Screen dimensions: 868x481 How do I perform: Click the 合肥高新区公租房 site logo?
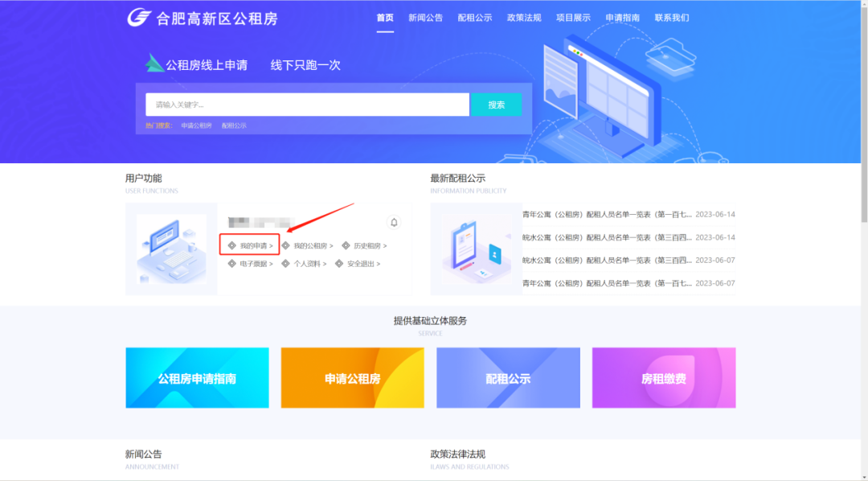(203, 18)
